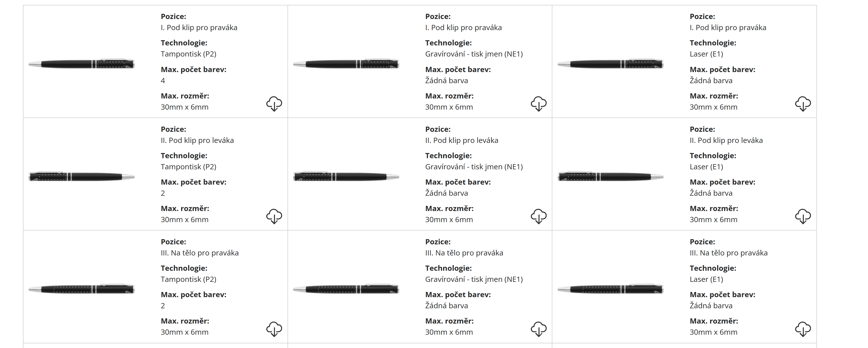Click the max color count value "4"
This screenshot has height=348, width=868.
[x=163, y=80]
